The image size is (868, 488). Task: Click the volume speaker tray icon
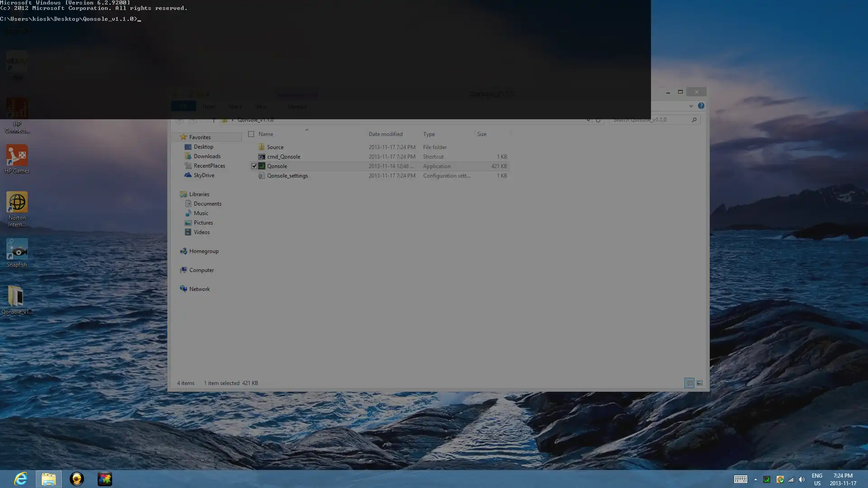(802, 479)
